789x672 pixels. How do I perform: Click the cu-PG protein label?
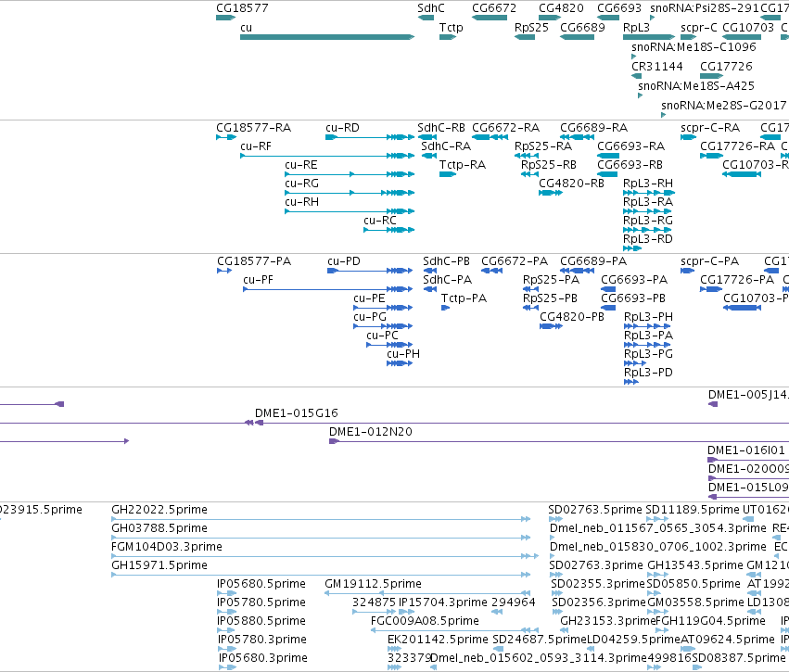[370, 317]
